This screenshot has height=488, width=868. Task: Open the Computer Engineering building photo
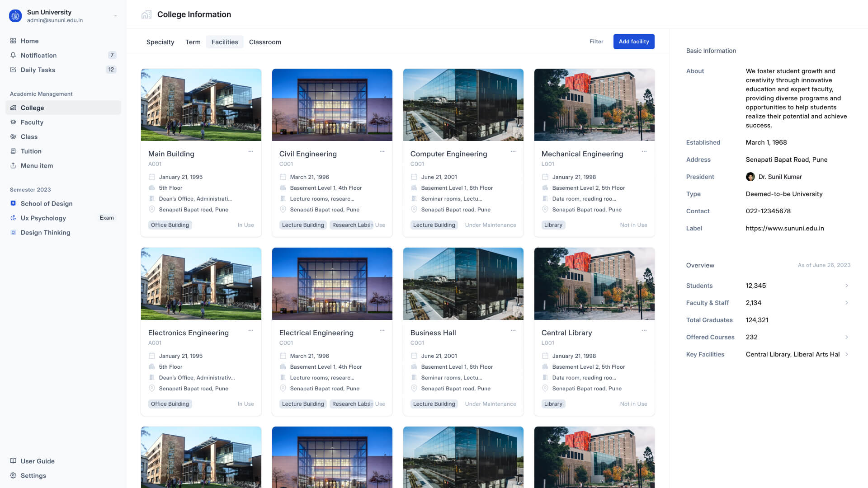click(x=463, y=105)
